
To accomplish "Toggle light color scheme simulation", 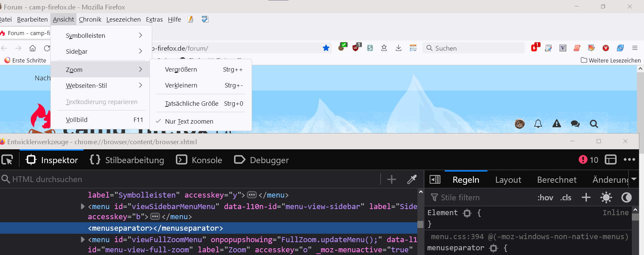I will tap(606, 197).
